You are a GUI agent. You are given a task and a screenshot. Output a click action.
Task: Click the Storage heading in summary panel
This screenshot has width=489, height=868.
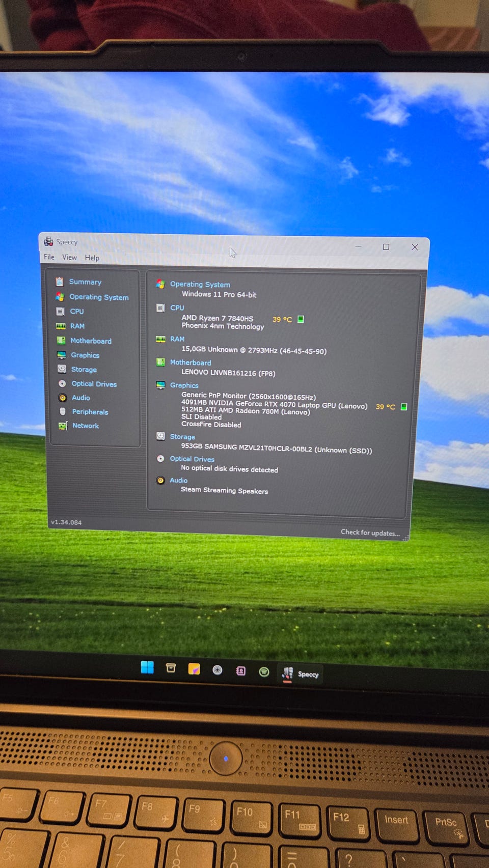[x=182, y=437]
